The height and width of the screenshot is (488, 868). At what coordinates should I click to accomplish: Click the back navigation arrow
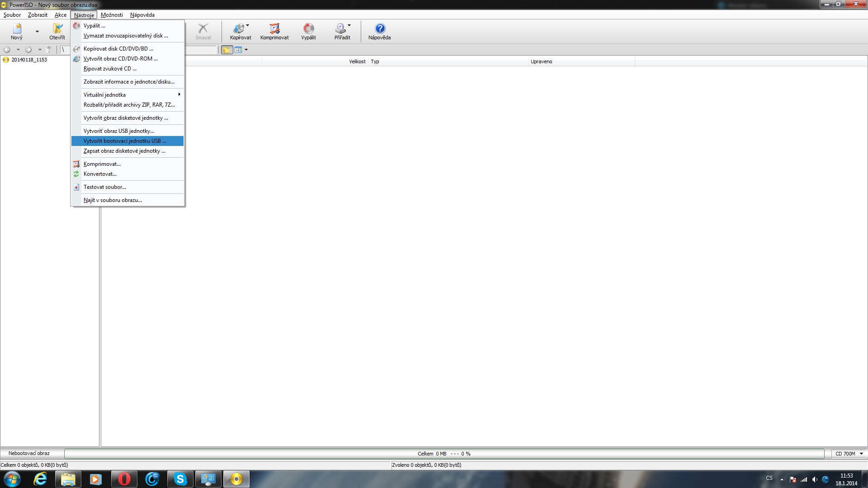click(7, 50)
